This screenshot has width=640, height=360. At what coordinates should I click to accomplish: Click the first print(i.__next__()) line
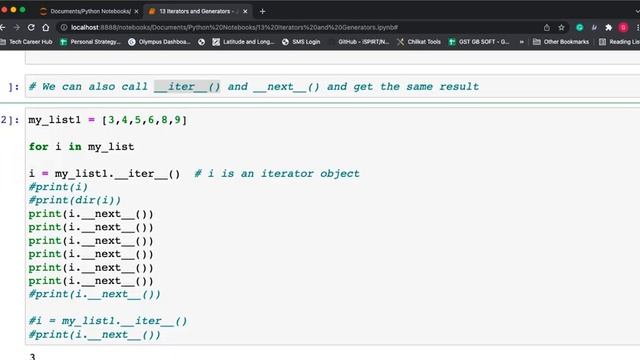pos(91,214)
